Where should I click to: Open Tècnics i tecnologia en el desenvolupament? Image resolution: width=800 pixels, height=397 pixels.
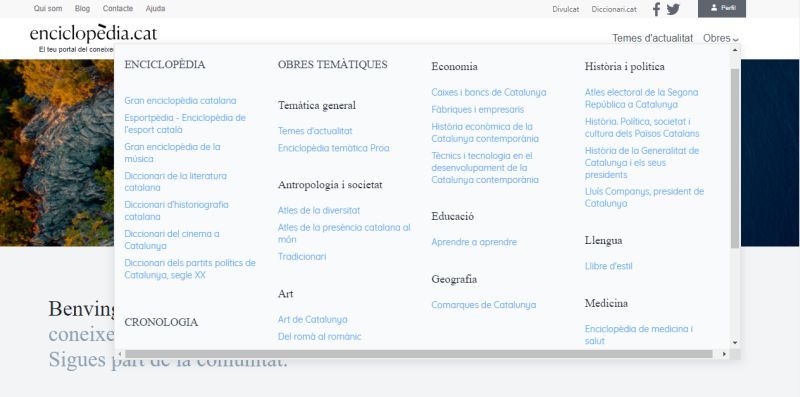coord(485,167)
